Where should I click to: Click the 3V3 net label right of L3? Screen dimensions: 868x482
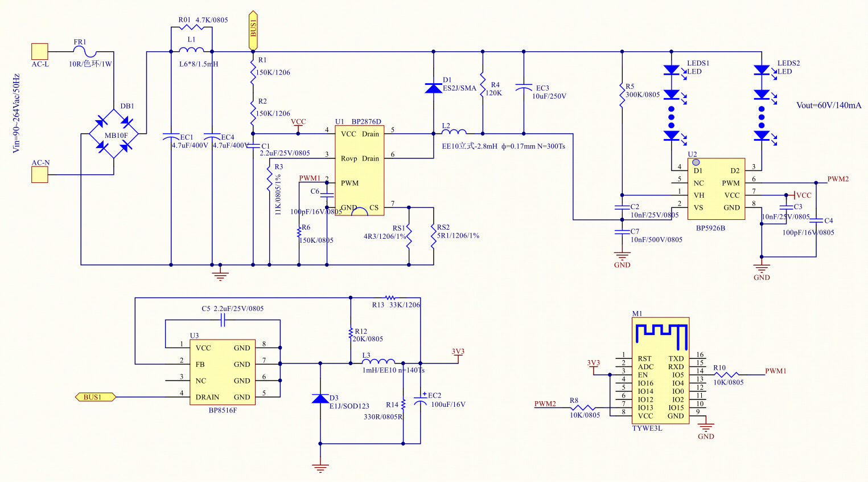[x=458, y=352]
